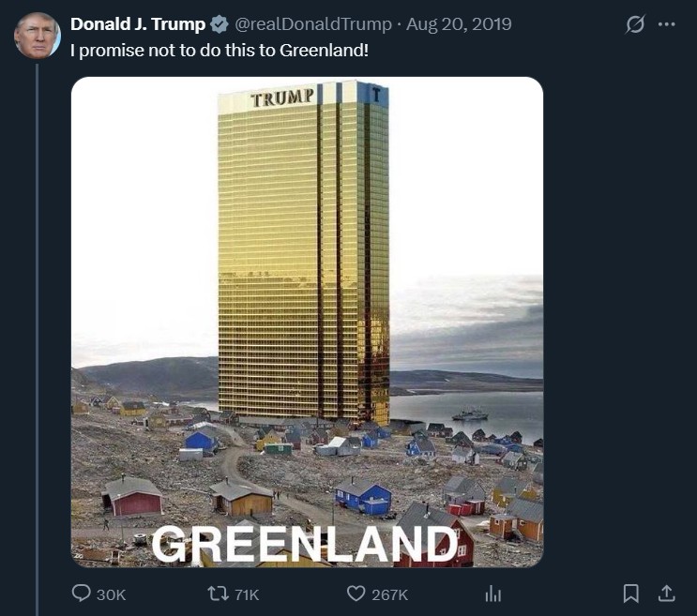Click the 267K likes count
This screenshot has width=697, height=616.
click(389, 594)
